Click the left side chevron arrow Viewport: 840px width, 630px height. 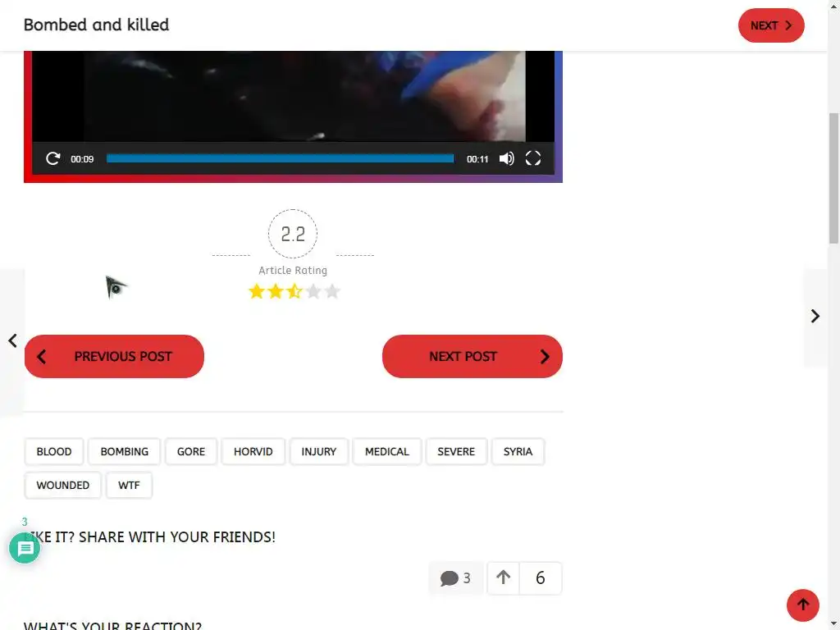coord(12,340)
